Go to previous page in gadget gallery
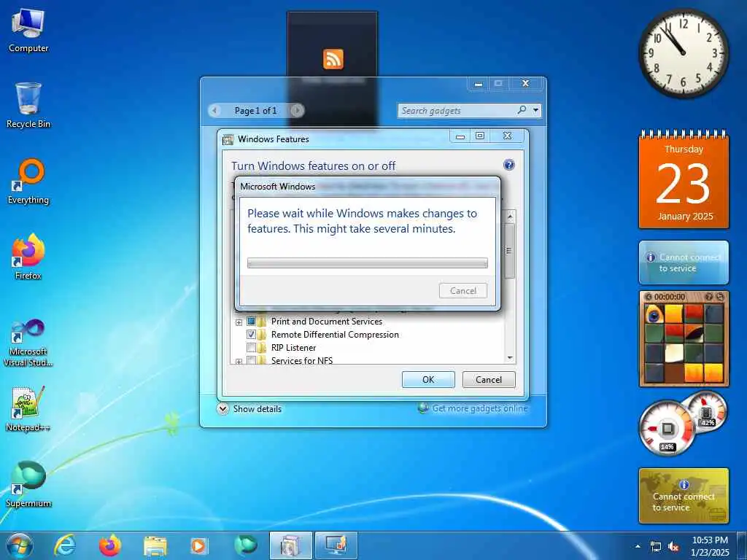Image resolution: width=747 pixels, height=560 pixels. pyautogui.click(x=215, y=111)
